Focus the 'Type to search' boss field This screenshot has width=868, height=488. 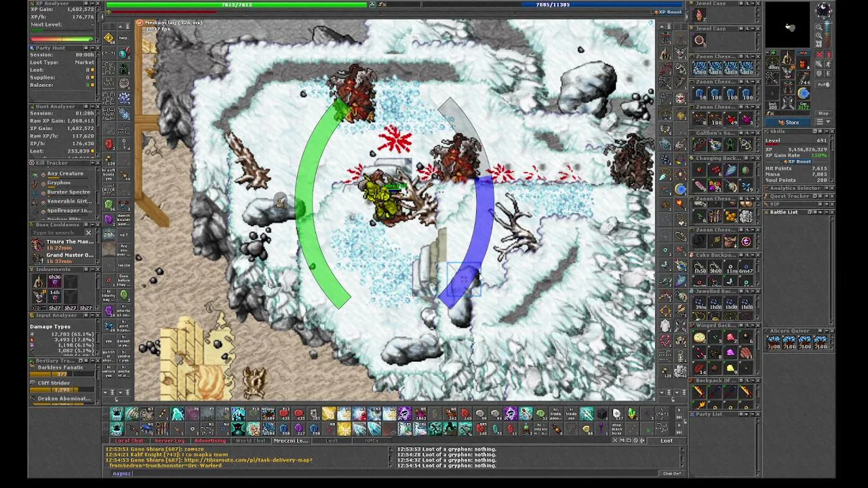click(57, 232)
